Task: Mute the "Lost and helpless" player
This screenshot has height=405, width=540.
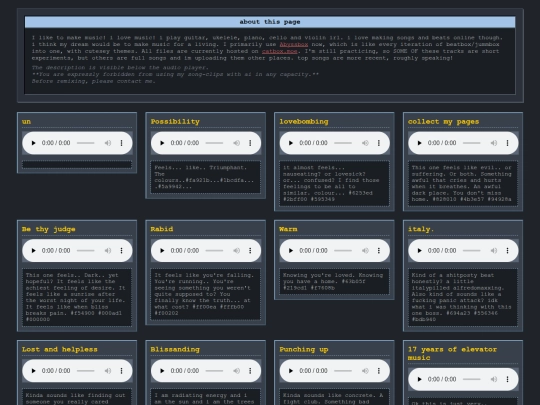Action: [108, 371]
